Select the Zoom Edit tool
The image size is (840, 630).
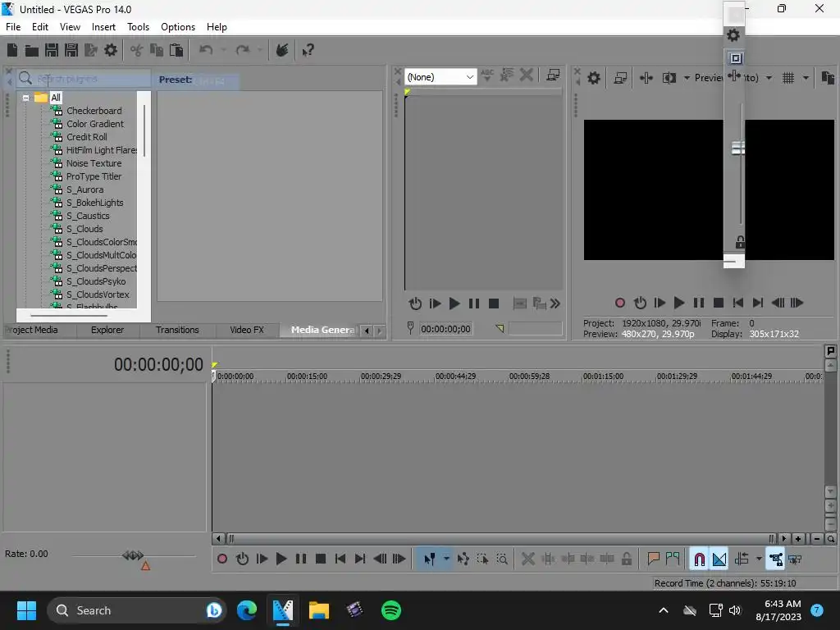pyautogui.click(x=502, y=559)
